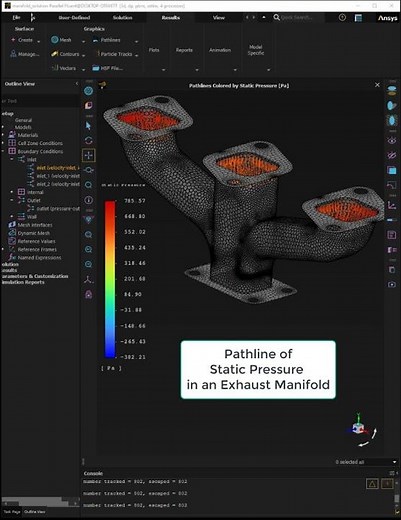Image resolution: width=401 pixels, height=520 pixels.
Task: Collapse the Outlet tree node
Action: pyautogui.click(x=12, y=200)
